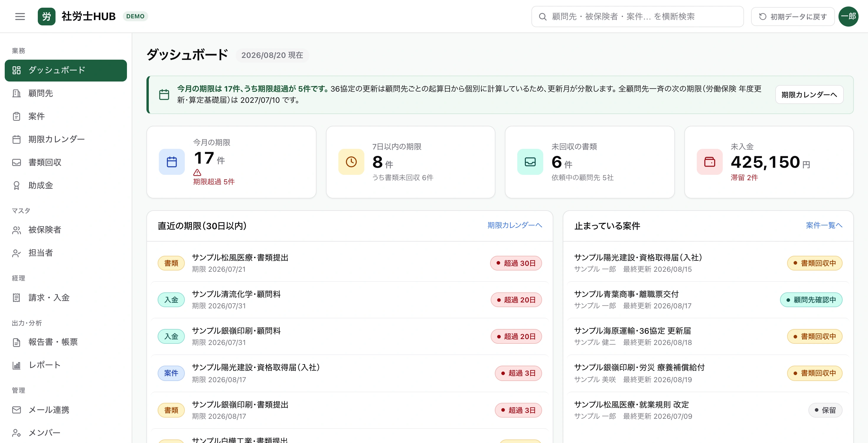This screenshot has width=868, height=443.
Task: Click the メール連携 envelope icon
Action: 17,410
